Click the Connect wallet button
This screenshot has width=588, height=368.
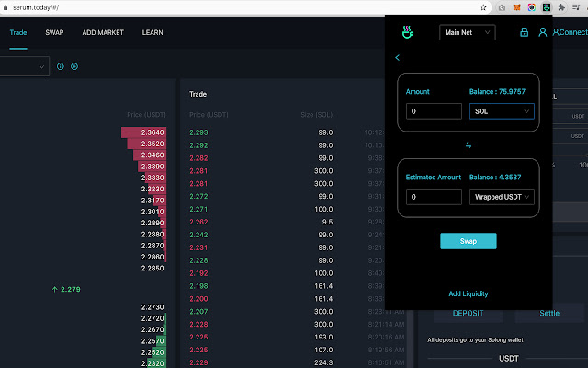pyautogui.click(x=570, y=32)
